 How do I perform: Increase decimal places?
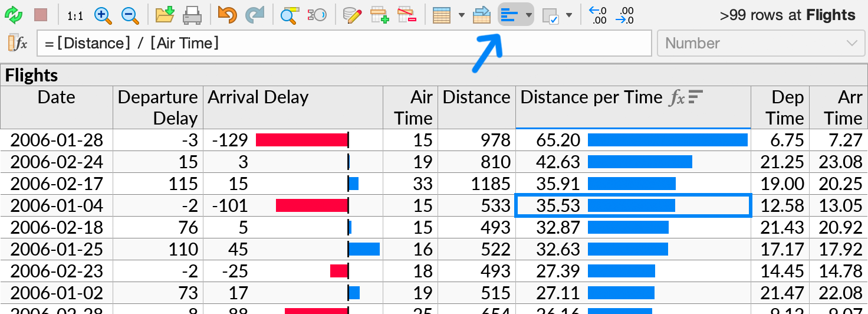tap(598, 15)
